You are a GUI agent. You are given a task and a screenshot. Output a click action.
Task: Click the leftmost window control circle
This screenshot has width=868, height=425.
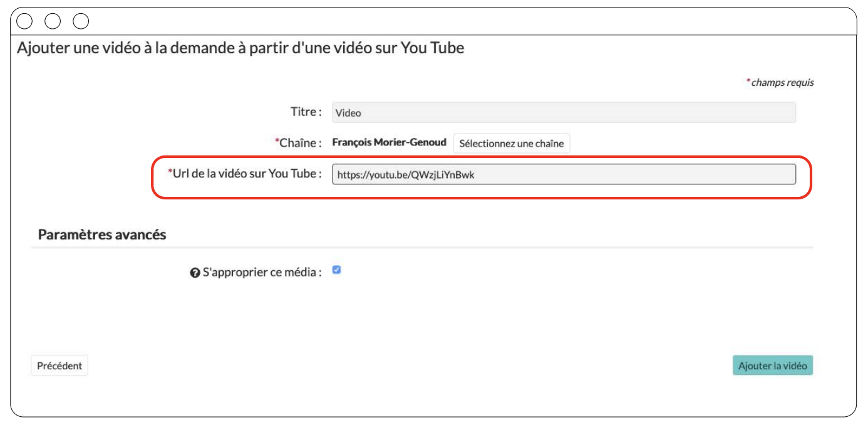pyautogui.click(x=24, y=21)
